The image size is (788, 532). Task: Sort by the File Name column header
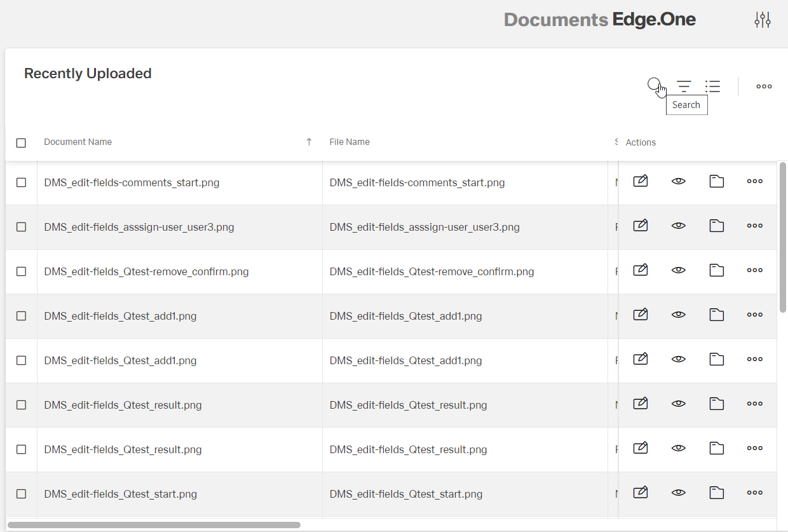[350, 142]
